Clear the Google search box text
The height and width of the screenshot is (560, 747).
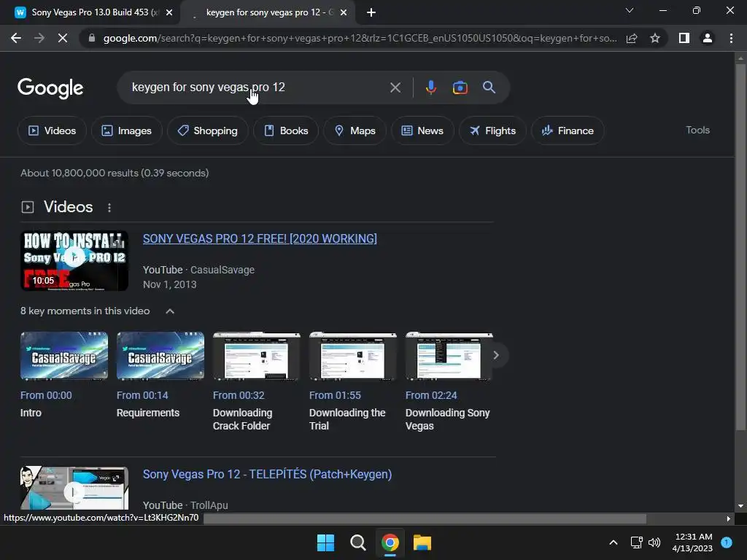pos(395,87)
